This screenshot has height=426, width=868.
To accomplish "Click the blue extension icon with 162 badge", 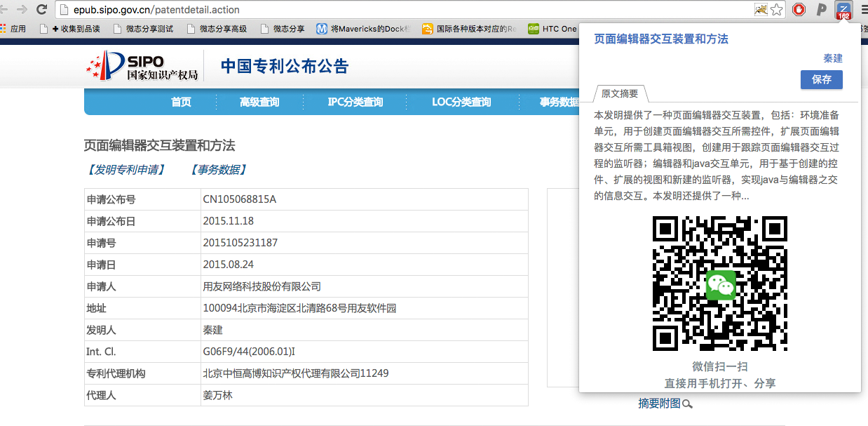I will [x=843, y=11].
